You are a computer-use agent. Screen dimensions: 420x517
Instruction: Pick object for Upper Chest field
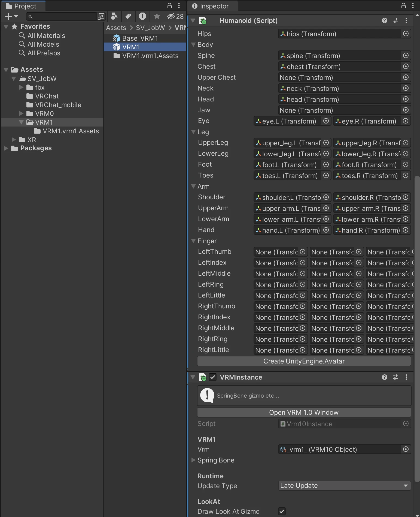(406, 77)
